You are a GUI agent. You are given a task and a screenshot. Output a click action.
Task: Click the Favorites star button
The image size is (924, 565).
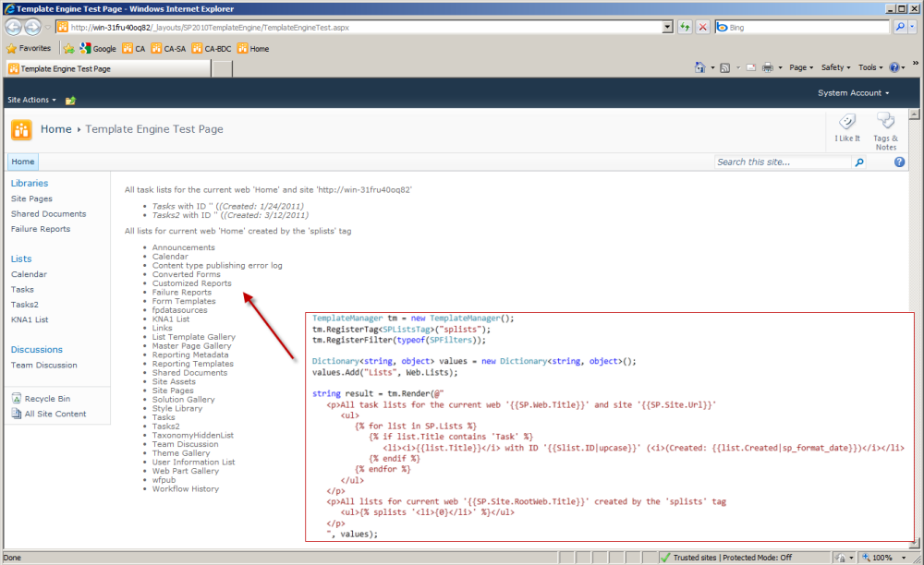click(x=29, y=48)
